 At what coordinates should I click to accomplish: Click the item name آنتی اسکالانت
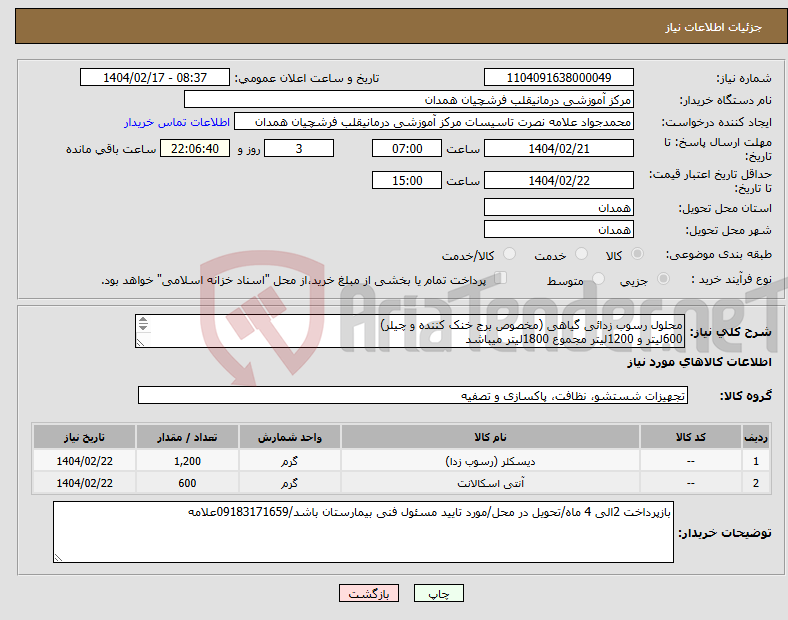coord(490,483)
